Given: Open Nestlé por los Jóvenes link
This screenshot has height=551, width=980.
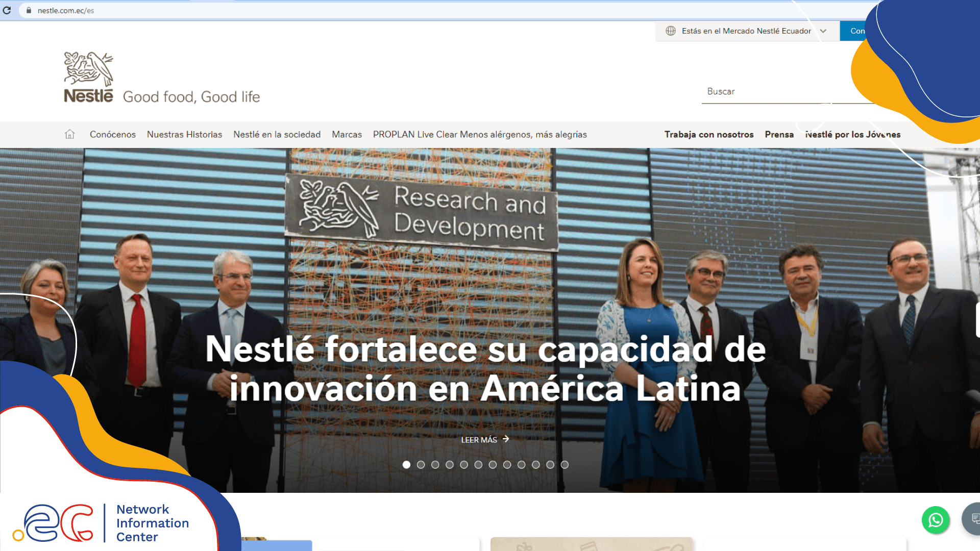Looking at the screenshot, I should pyautogui.click(x=853, y=135).
